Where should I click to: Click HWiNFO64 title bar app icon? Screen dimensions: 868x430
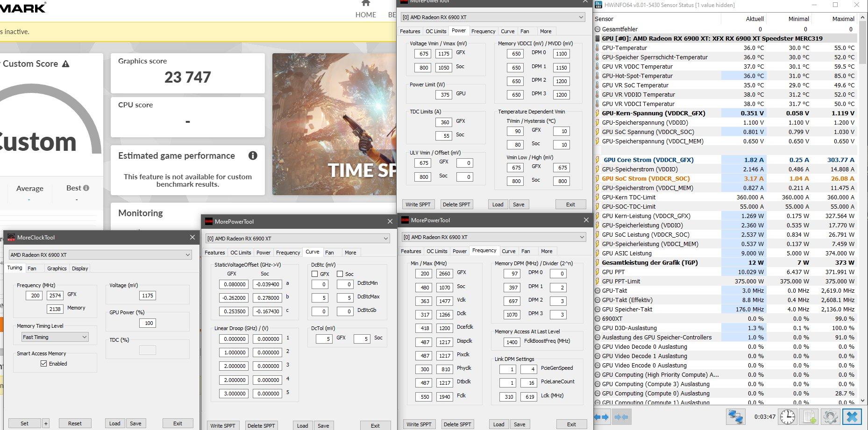pyautogui.click(x=598, y=5)
